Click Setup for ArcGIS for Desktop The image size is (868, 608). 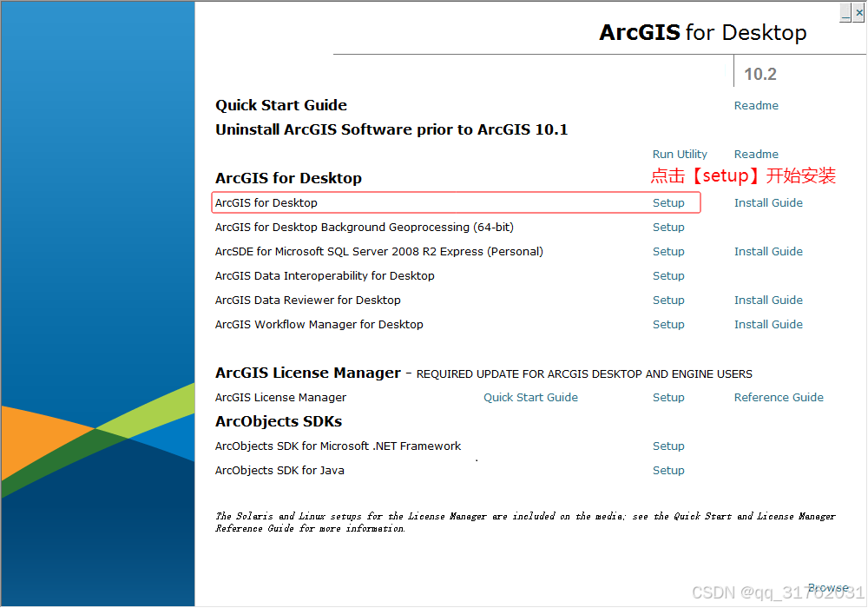pyautogui.click(x=668, y=202)
